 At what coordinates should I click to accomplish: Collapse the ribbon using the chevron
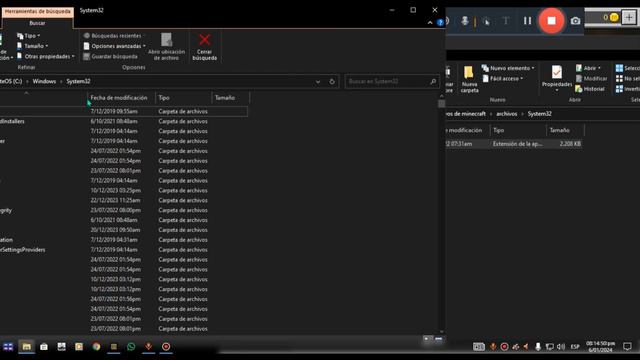pyautogui.click(x=430, y=23)
